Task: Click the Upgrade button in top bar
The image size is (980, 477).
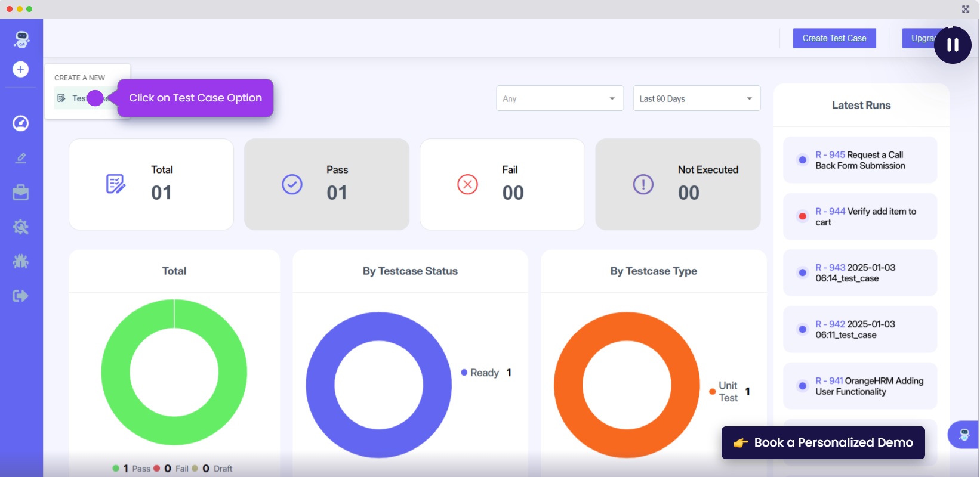Action: coord(919,38)
